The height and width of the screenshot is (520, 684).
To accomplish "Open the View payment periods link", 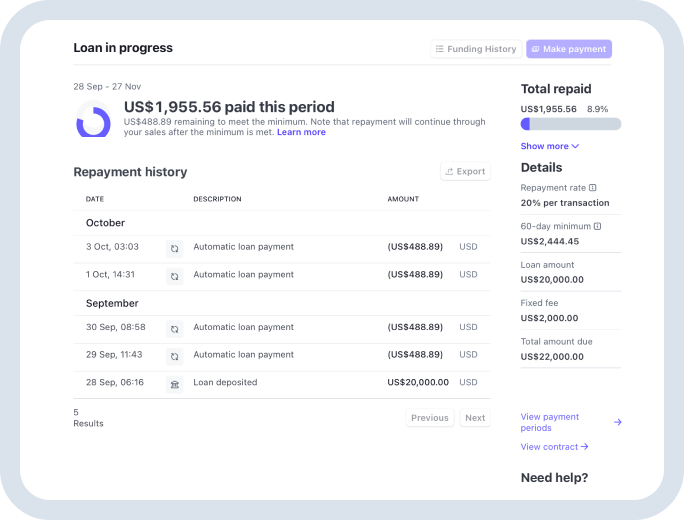I will (x=550, y=422).
